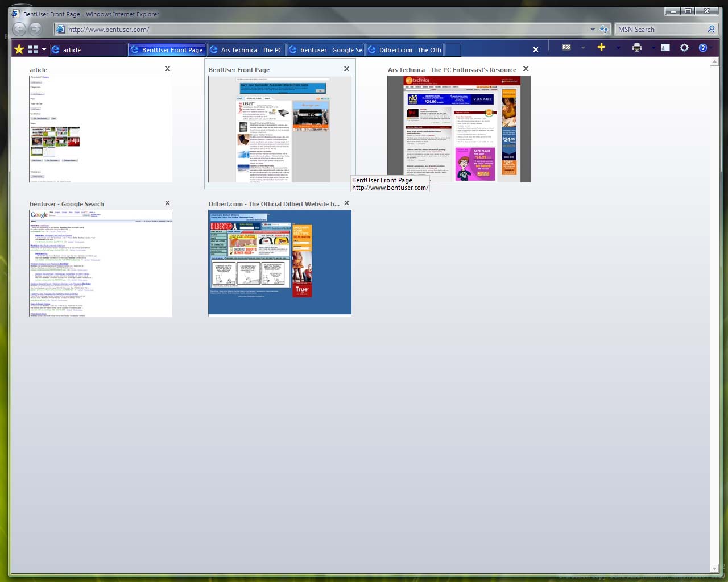Expand the dropdown next to the yellow plus
The image size is (728, 582).
[x=618, y=48]
